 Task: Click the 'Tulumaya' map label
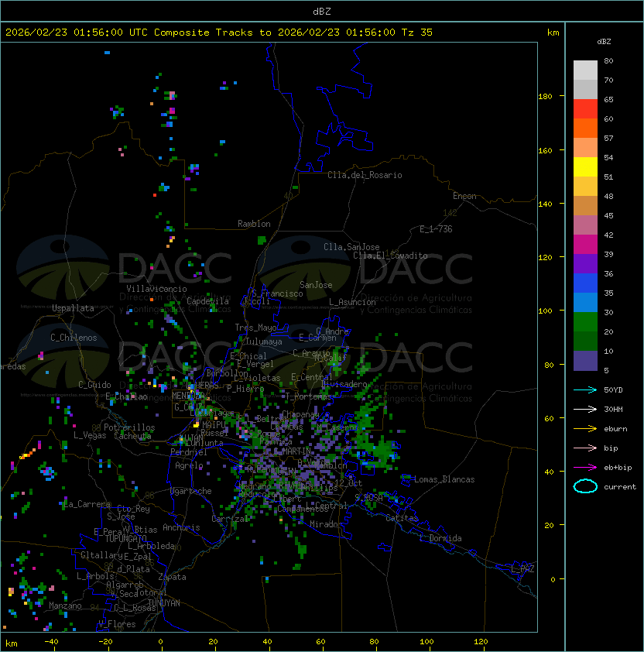click(264, 341)
